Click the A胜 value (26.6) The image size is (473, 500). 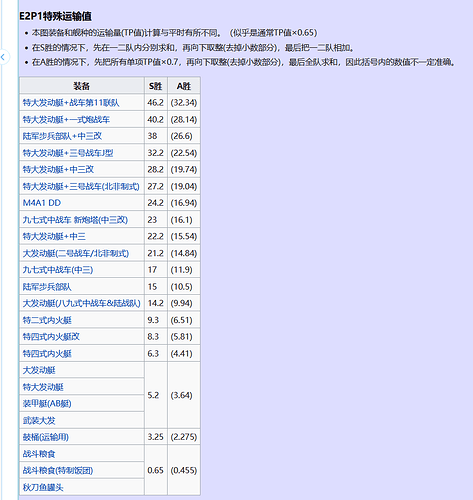click(181, 136)
